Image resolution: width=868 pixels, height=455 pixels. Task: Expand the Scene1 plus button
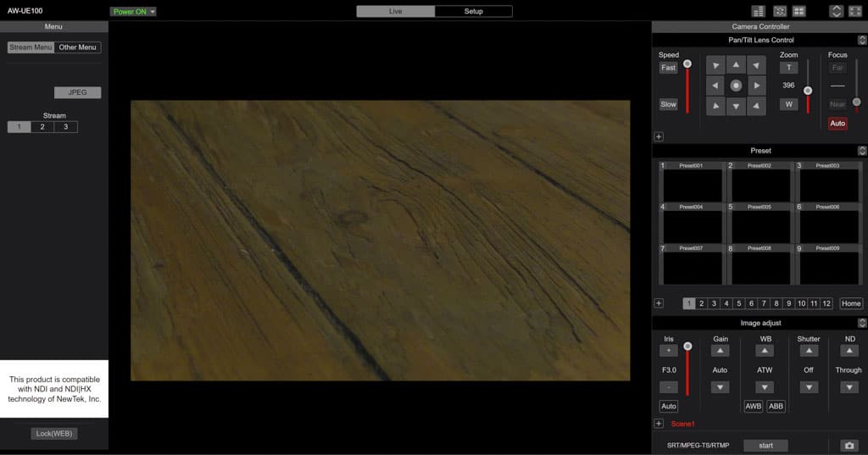tap(659, 424)
